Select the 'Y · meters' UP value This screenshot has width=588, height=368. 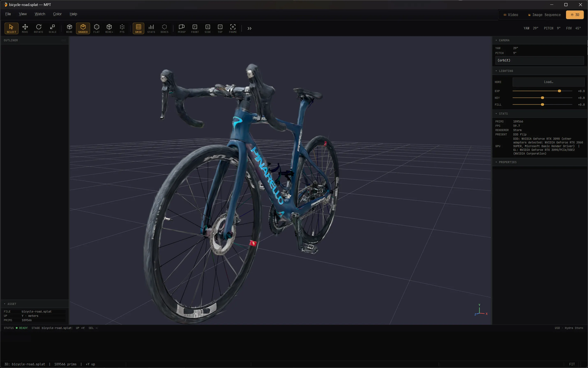coord(30,316)
